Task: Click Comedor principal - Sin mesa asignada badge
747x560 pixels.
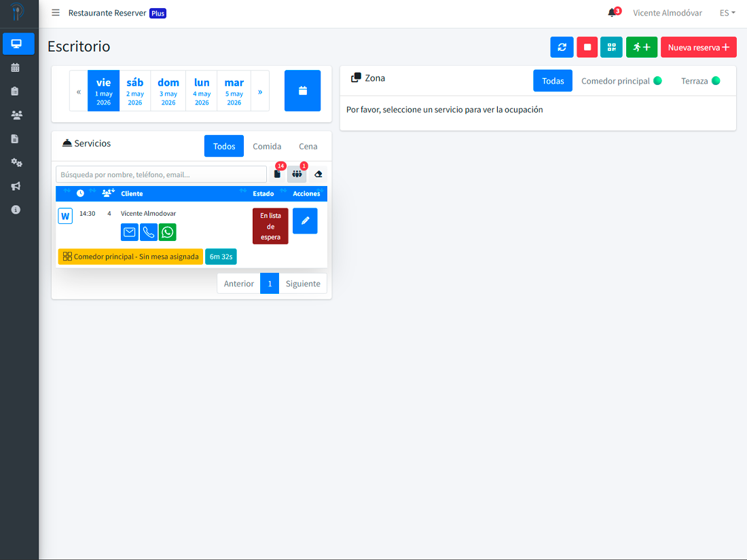Action: 130,257
